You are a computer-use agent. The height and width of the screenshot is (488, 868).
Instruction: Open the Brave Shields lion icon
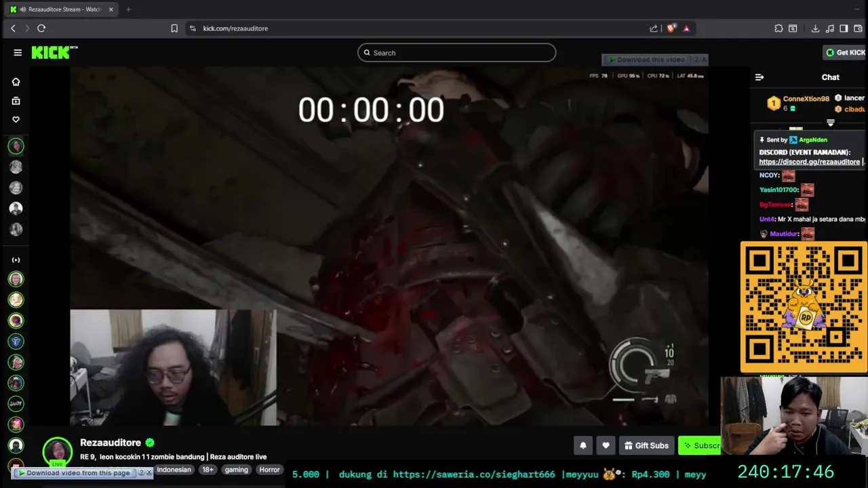[671, 28]
